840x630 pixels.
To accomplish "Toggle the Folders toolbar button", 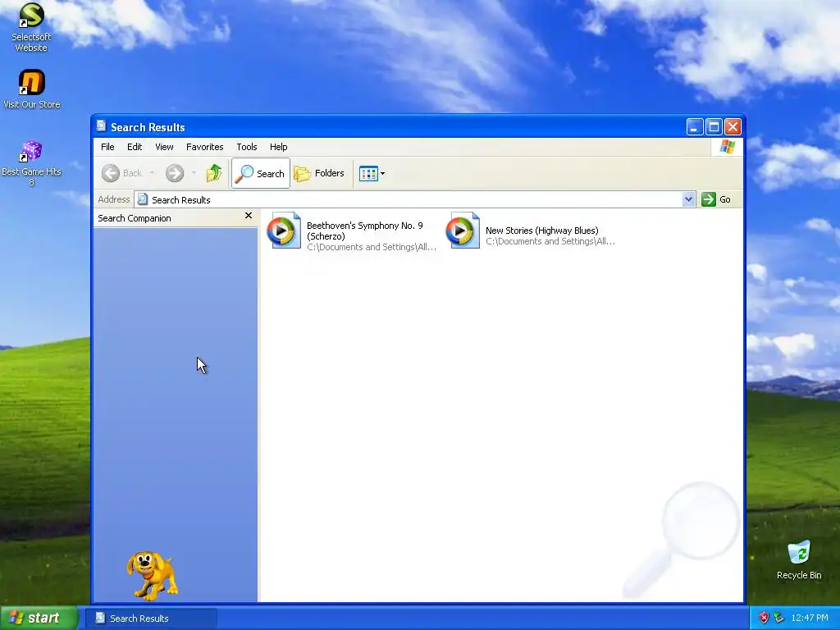I will [x=319, y=173].
